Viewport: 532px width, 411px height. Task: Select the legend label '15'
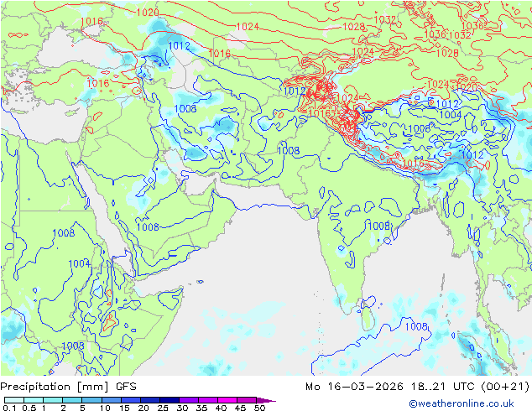(x=124, y=408)
